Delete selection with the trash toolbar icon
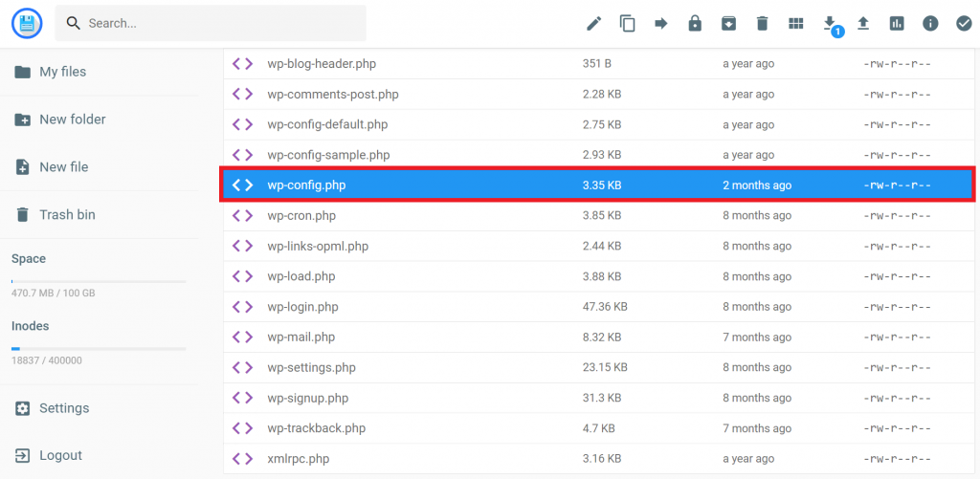The image size is (980, 479). click(762, 24)
